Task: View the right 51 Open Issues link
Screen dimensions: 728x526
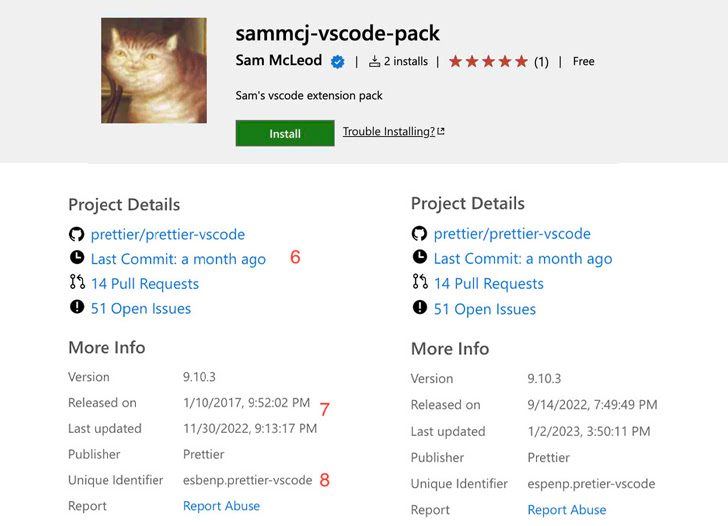Action: pyautogui.click(x=484, y=309)
